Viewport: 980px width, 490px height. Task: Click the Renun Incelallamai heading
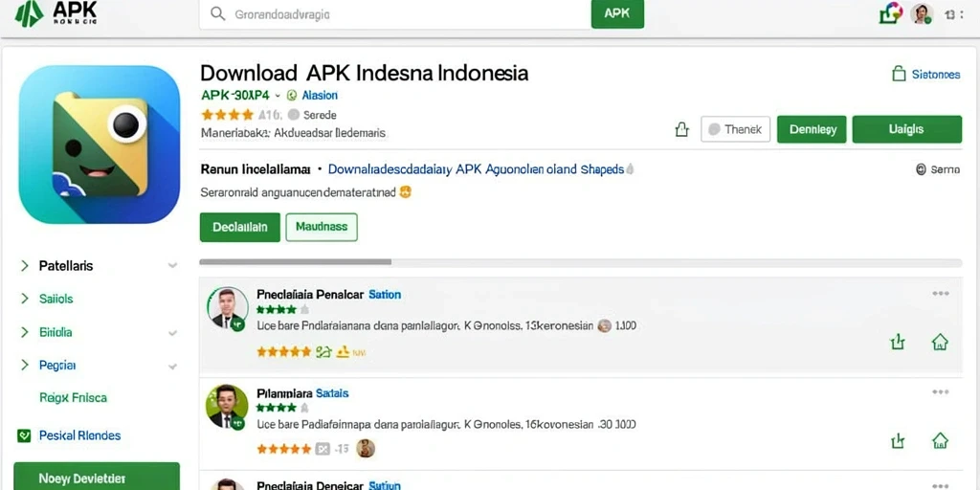256,169
